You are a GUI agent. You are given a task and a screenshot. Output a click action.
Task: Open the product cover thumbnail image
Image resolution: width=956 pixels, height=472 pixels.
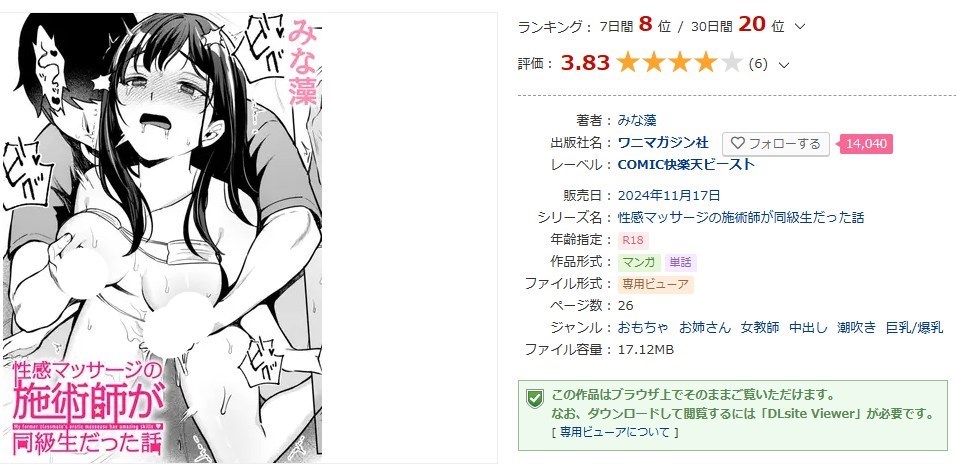[162, 237]
